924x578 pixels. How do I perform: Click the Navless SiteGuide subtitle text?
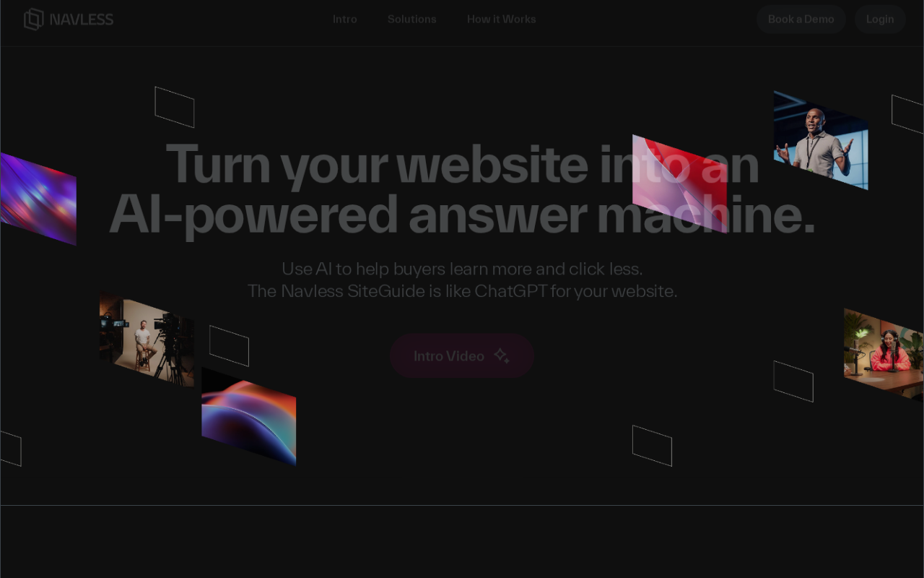tap(462, 291)
